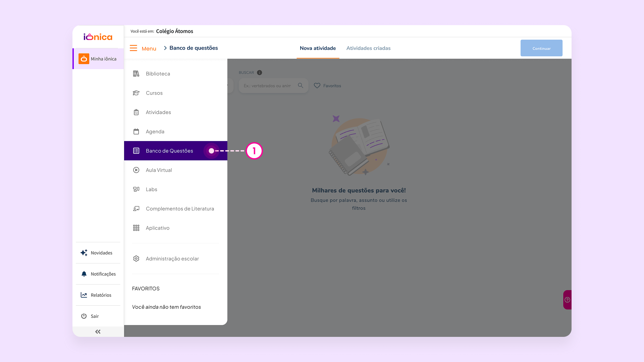Click 'Você ainda não tem favoritos' text
The image size is (644, 362).
(x=166, y=307)
